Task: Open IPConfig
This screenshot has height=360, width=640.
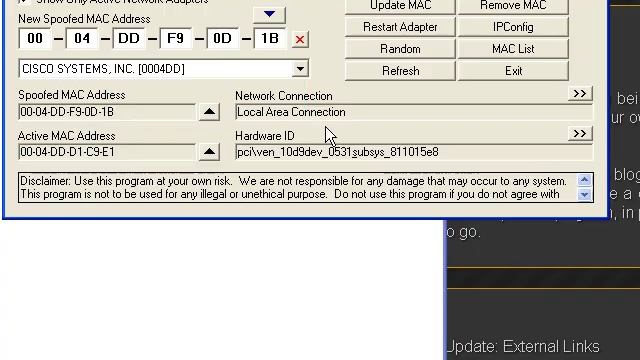Action: coord(513,27)
